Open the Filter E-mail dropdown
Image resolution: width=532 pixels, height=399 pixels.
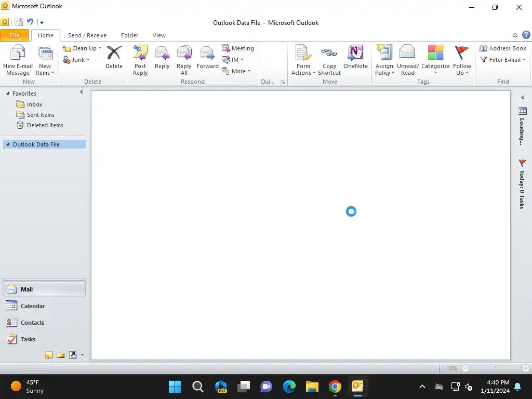point(503,60)
